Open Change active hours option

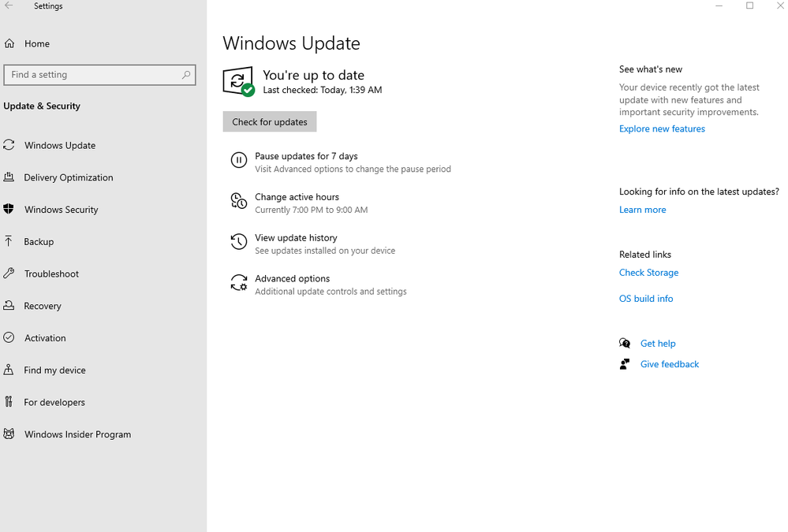[x=297, y=197]
